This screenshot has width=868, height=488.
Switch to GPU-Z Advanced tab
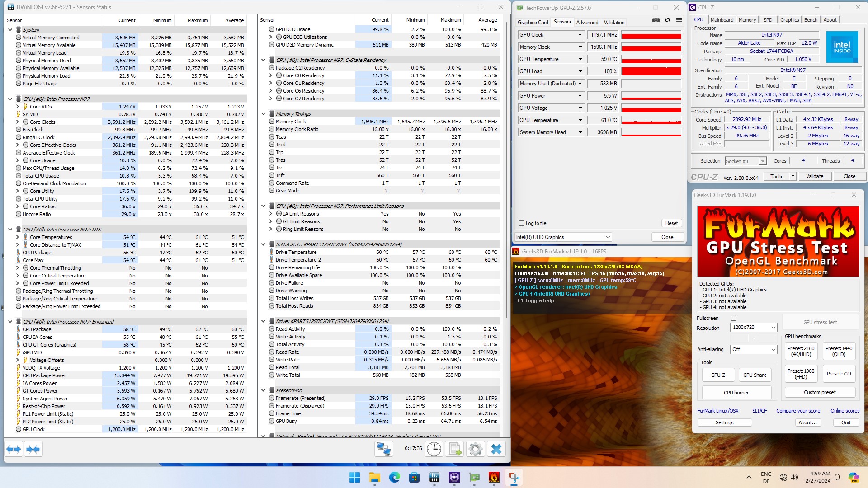tap(587, 22)
